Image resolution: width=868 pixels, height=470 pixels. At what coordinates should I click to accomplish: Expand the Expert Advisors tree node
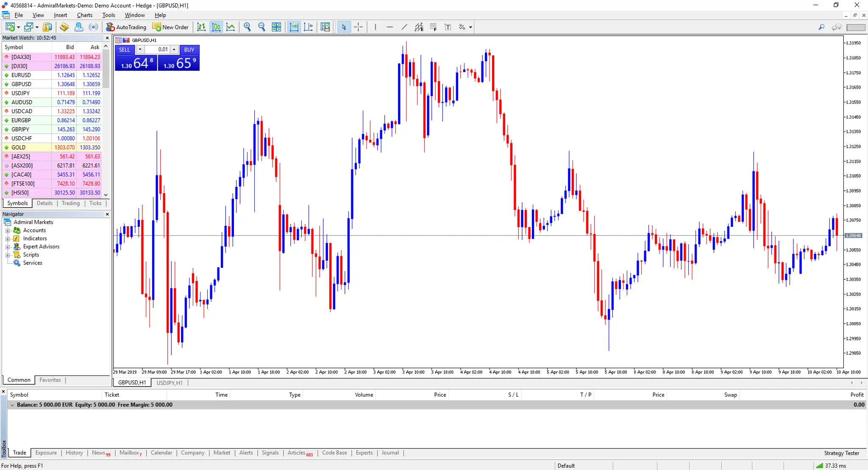8,247
